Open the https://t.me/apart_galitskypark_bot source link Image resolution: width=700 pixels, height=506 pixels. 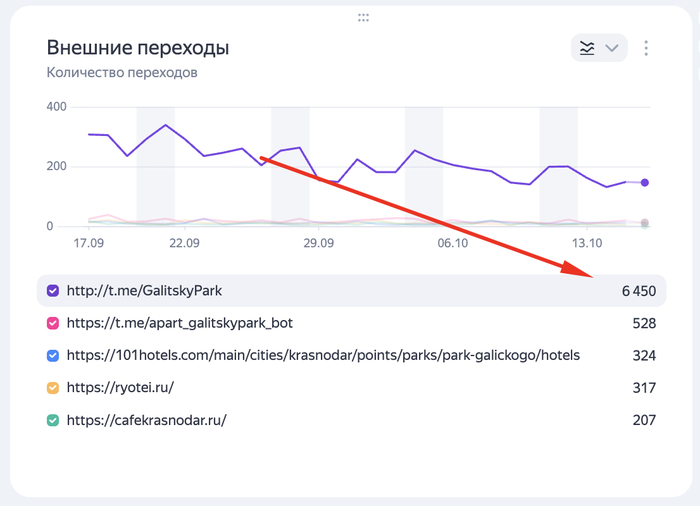tap(179, 323)
